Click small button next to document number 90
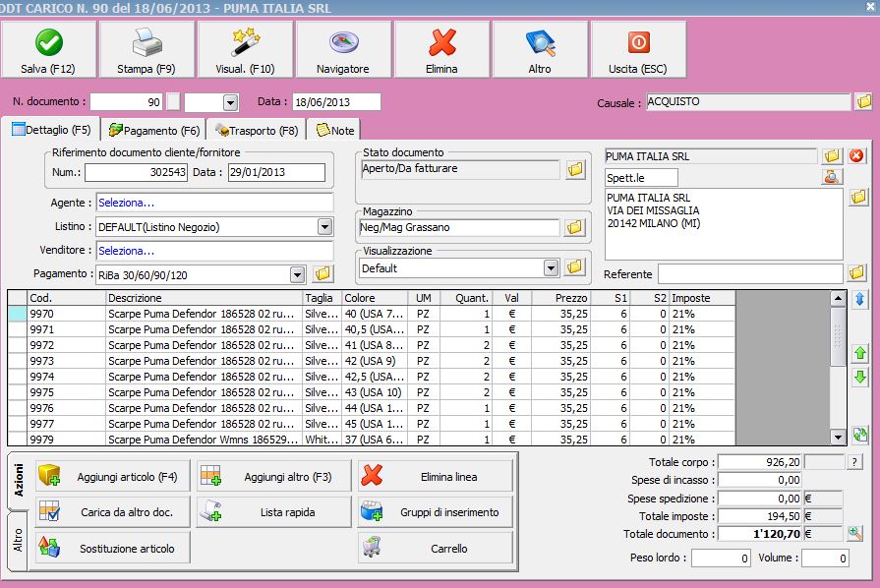This screenshot has height=588, width=880. (x=173, y=101)
